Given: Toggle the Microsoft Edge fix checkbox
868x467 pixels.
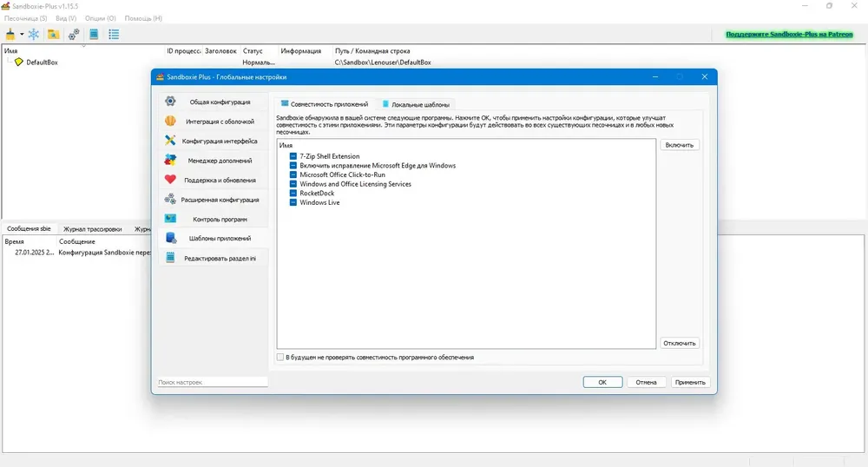Looking at the screenshot, I should tap(293, 166).
